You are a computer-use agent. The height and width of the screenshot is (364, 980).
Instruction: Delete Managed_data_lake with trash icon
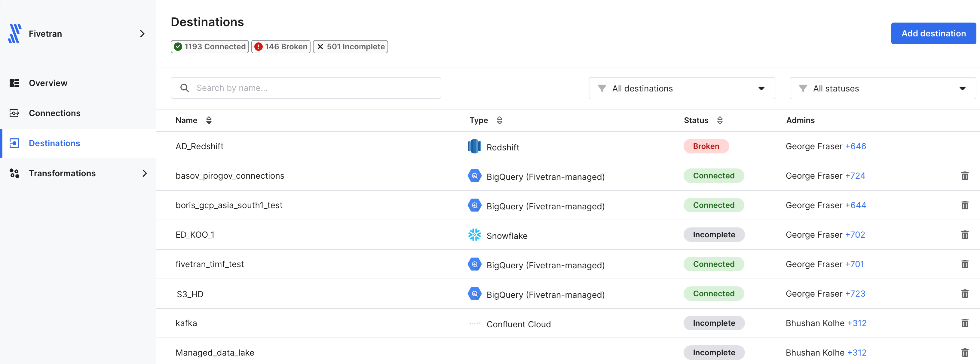[965, 353]
